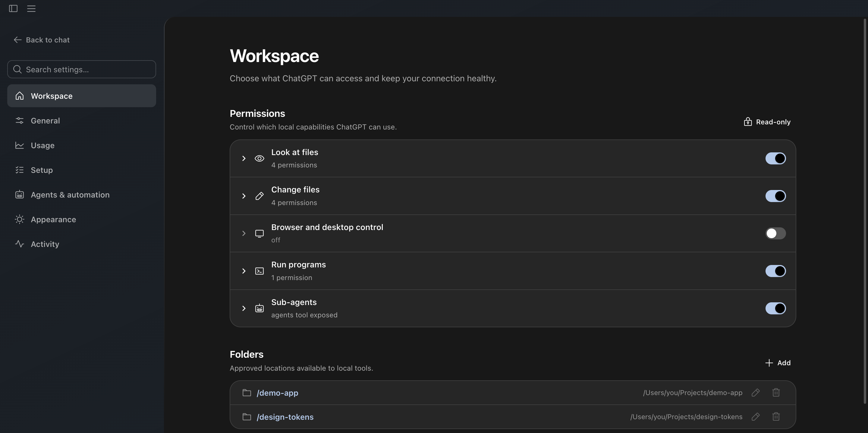Open the /demo-app folder link

pyautogui.click(x=277, y=393)
